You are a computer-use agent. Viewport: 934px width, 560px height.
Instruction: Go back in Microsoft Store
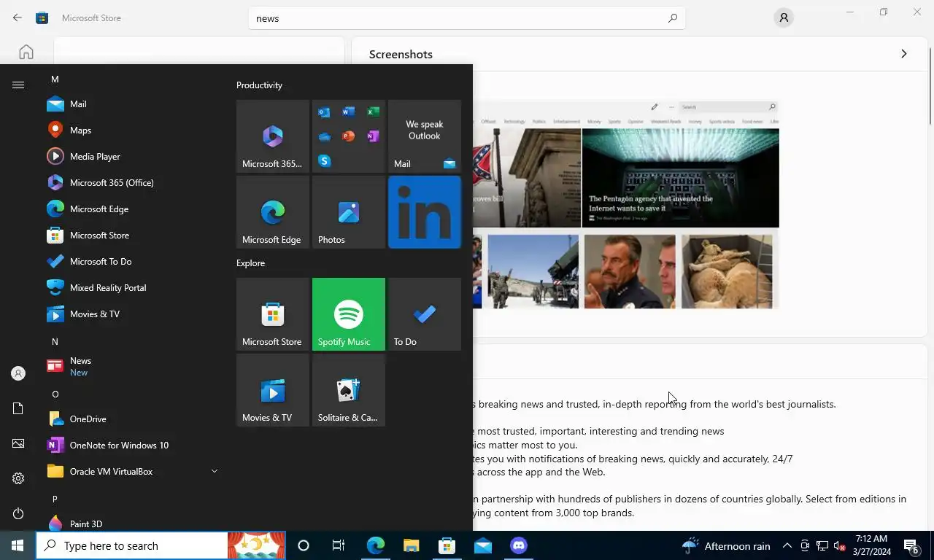tap(18, 17)
